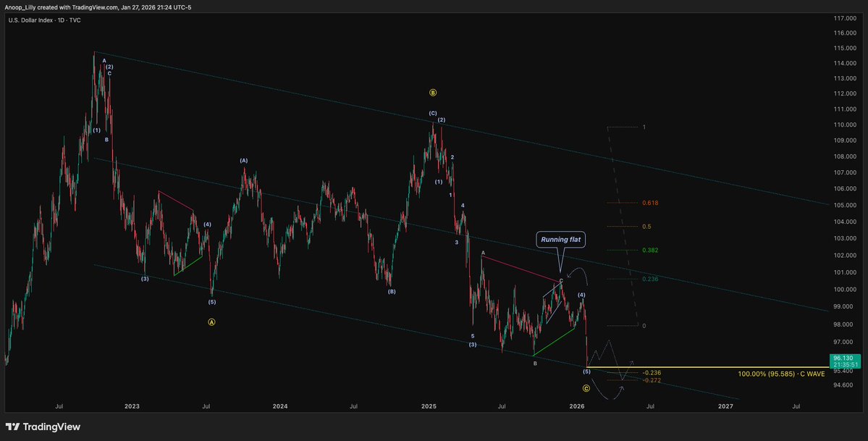Select the circled Ⓒ wave marker at the bottom
Screen dimensions: 868x441
coord(586,387)
